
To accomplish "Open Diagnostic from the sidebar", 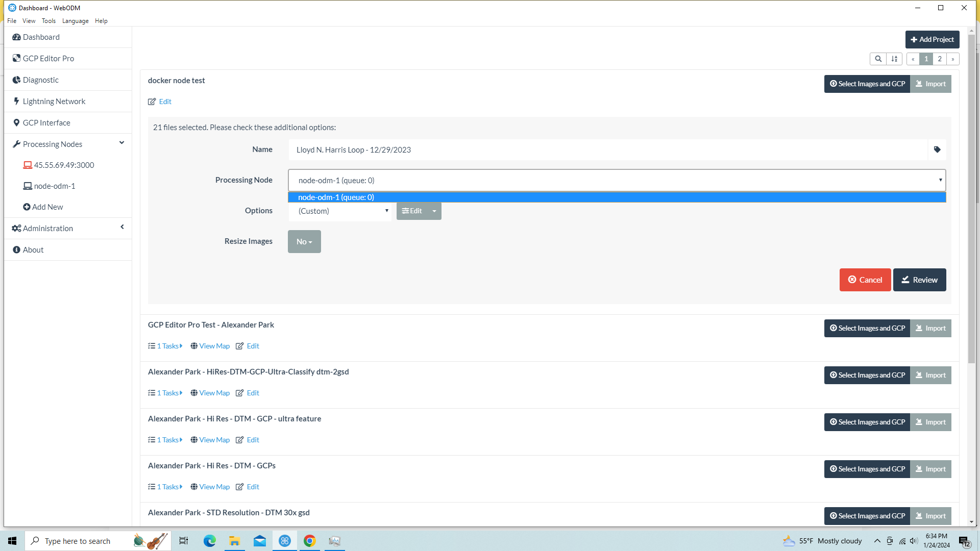I will [41, 80].
